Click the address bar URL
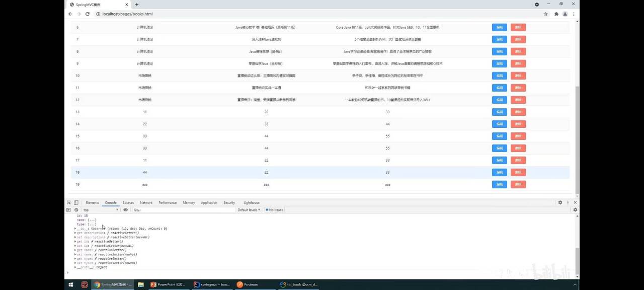 coord(127,14)
